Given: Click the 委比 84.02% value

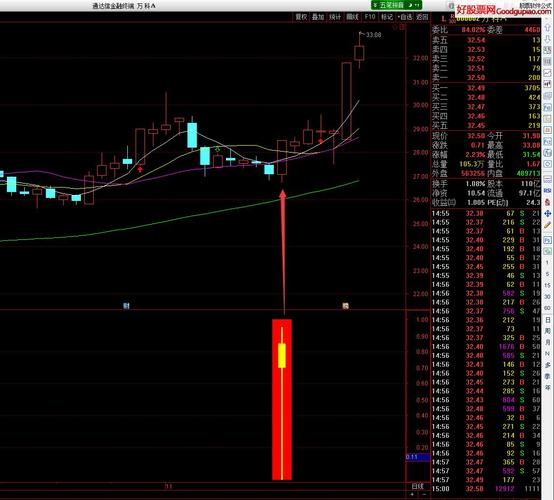Looking at the screenshot, I should tap(473, 30).
